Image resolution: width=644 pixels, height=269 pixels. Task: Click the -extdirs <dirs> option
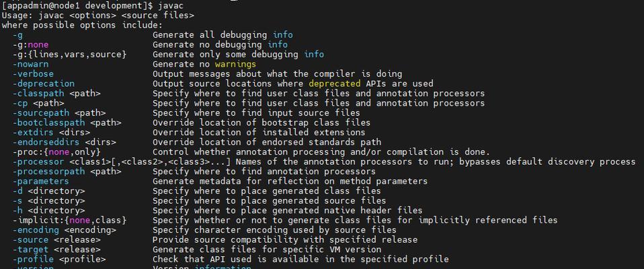tap(51, 132)
